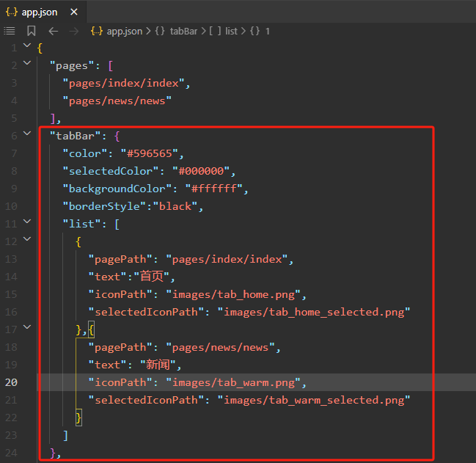The width and height of the screenshot is (476, 463).
Task: Close the app.json tab
Action: point(74,12)
